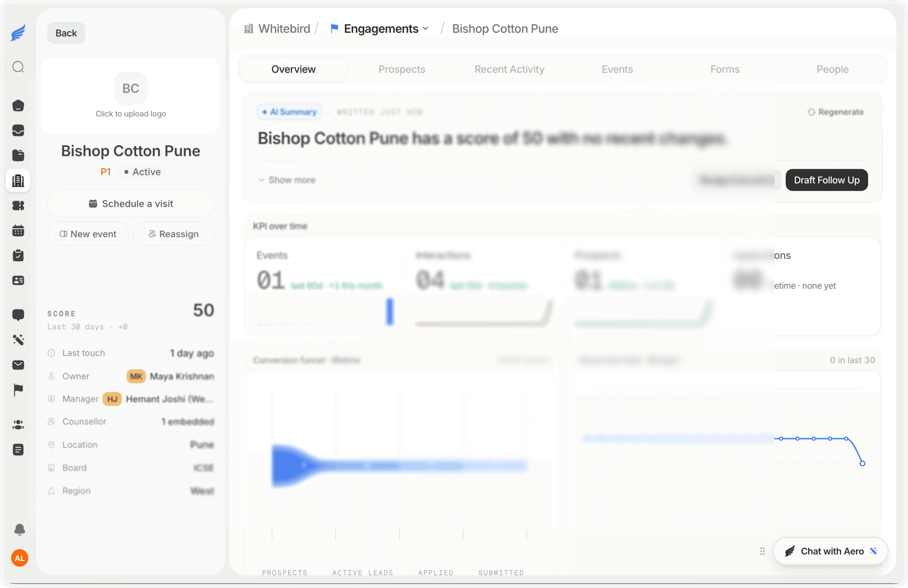Click the AI Summary badge

coord(289,112)
